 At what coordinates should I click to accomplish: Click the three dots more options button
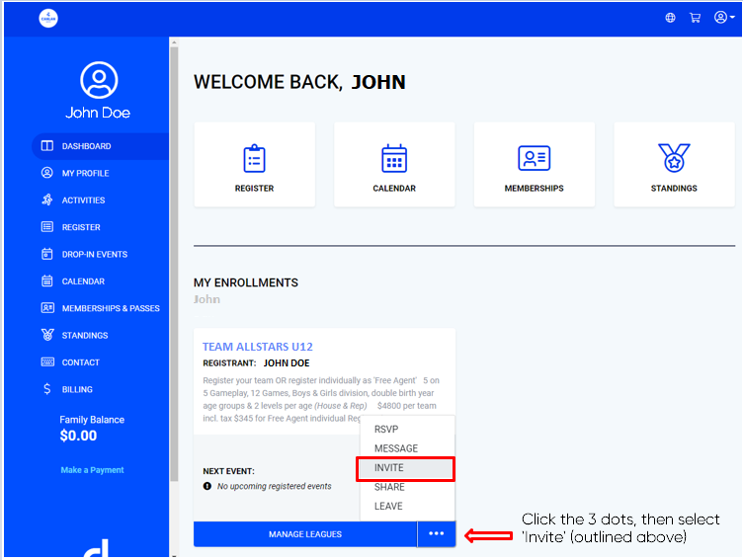click(436, 534)
